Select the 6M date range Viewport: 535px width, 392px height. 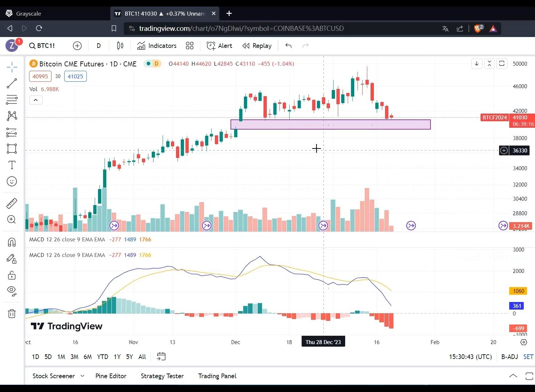87,357
